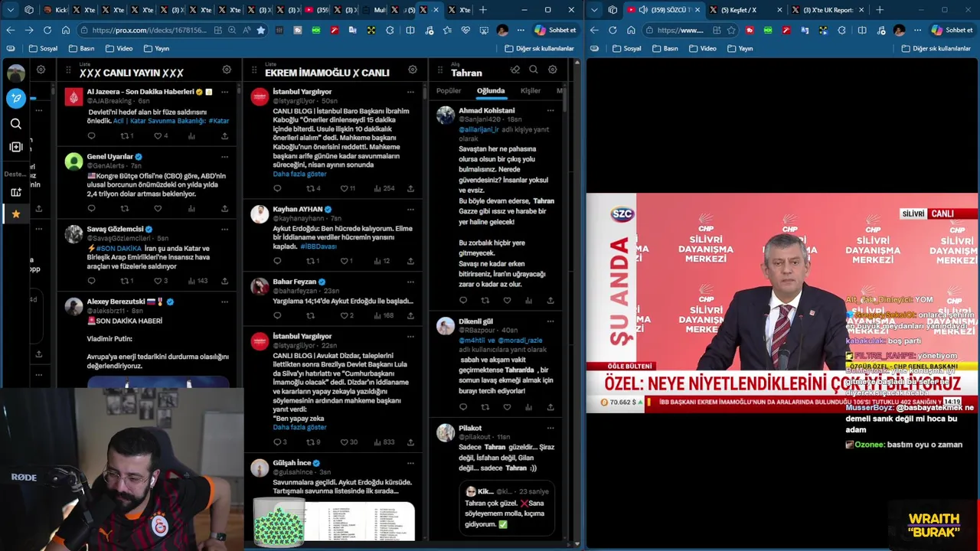
Task: Open #IBBDavası hashtag in Kayhan AYHAN post
Action: pyautogui.click(x=319, y=247)
